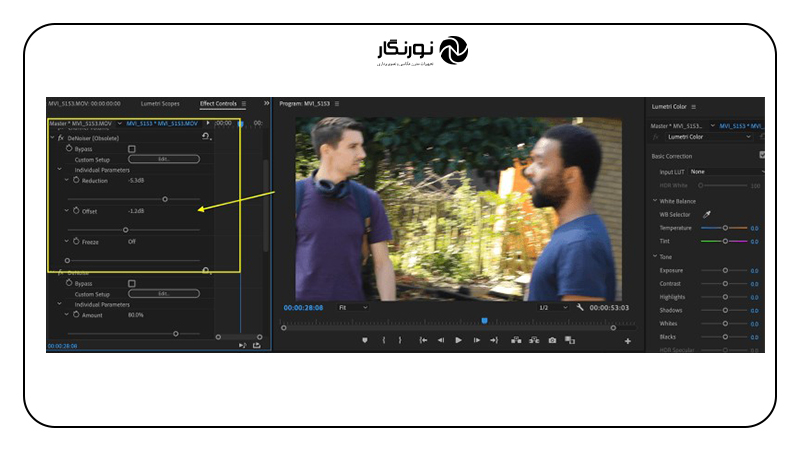Click the Mark In brace icon
800x450 pixels.
coord(384,340)
